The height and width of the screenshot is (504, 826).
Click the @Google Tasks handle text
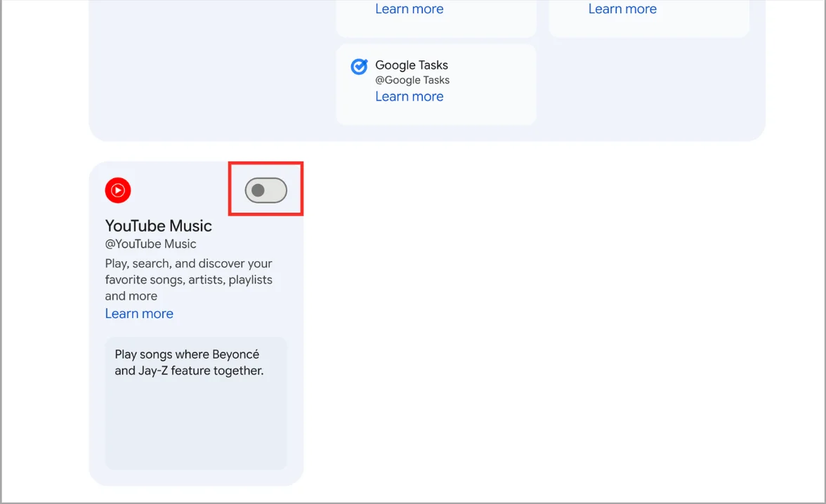pyautogui.click(x=412, y=80)
